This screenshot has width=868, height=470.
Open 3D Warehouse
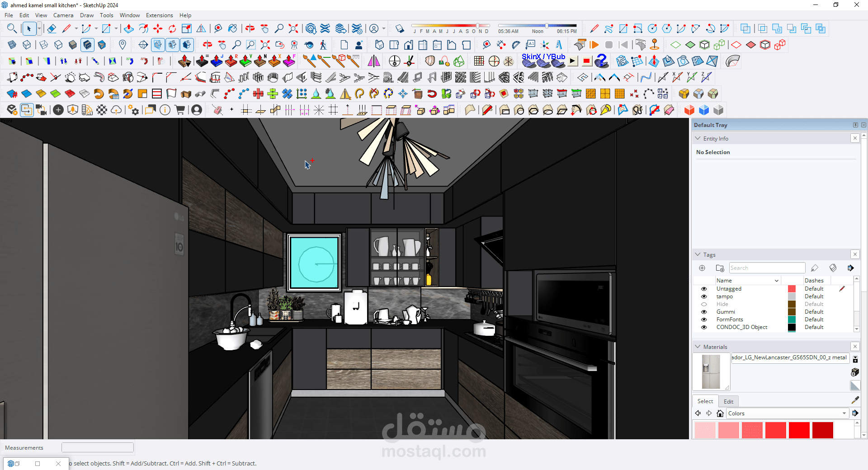[x=311, y=29]
